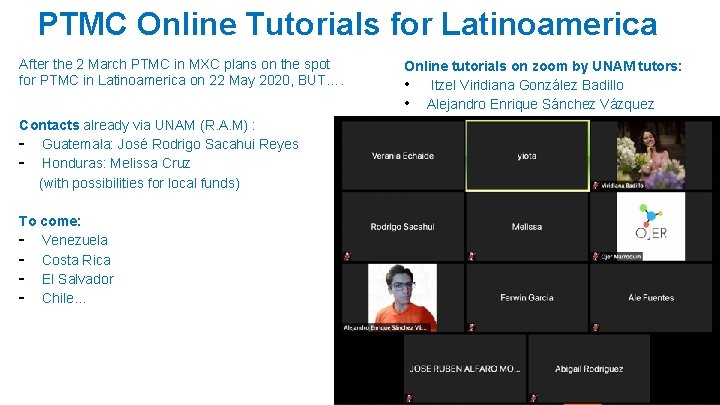Click the slide title PTMC Online Tutorials for Latinoamerica
The width and height of the screenshot is (720, 405).
pyautogui.click(x=348, y=23)
